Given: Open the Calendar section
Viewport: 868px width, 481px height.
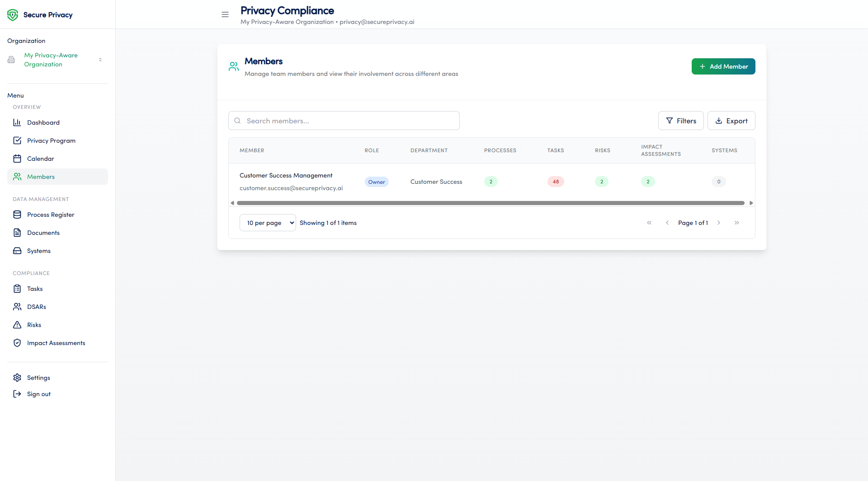Looking at the screenshot, I should coord(40,159).
